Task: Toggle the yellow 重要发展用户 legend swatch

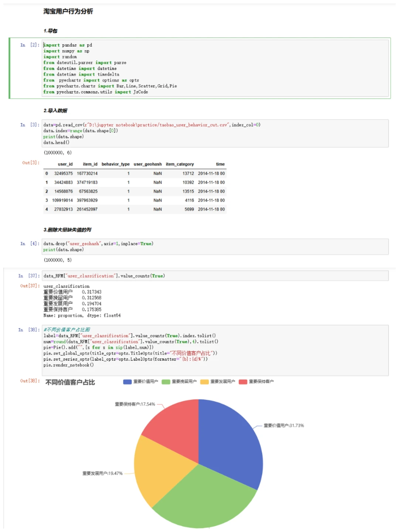Action: point(205,382)
